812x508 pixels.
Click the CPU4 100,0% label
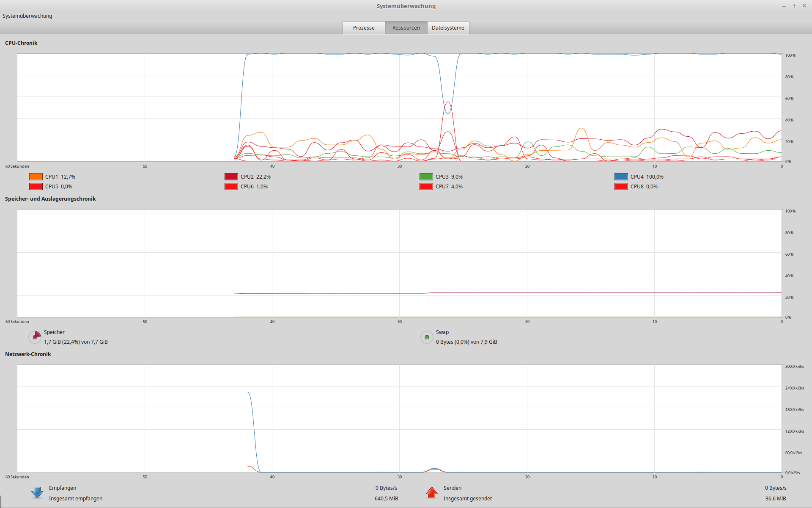click(x=647, y=177)
